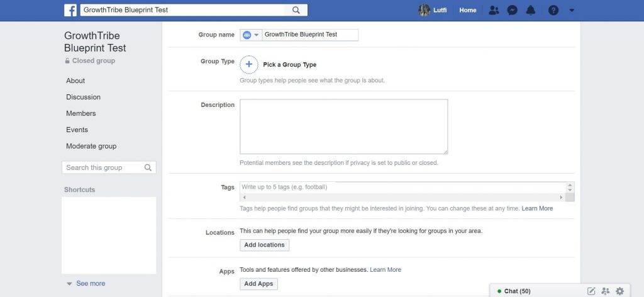
Task: Click the Shortcuts heading
Action: 79,190
